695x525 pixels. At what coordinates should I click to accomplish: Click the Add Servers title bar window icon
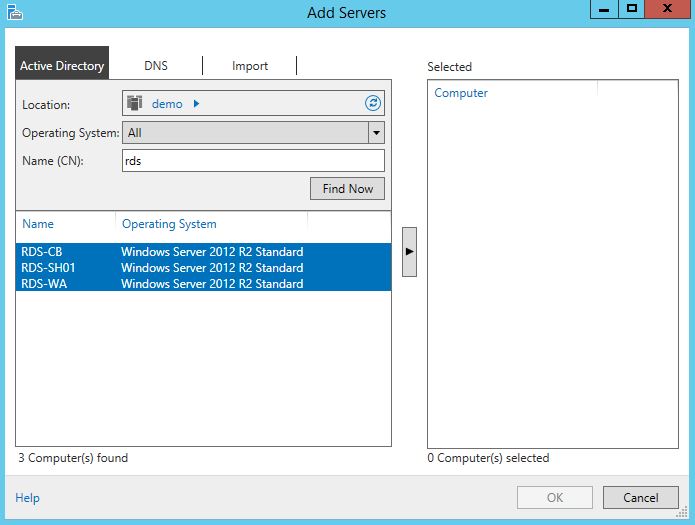coord(14,13)
